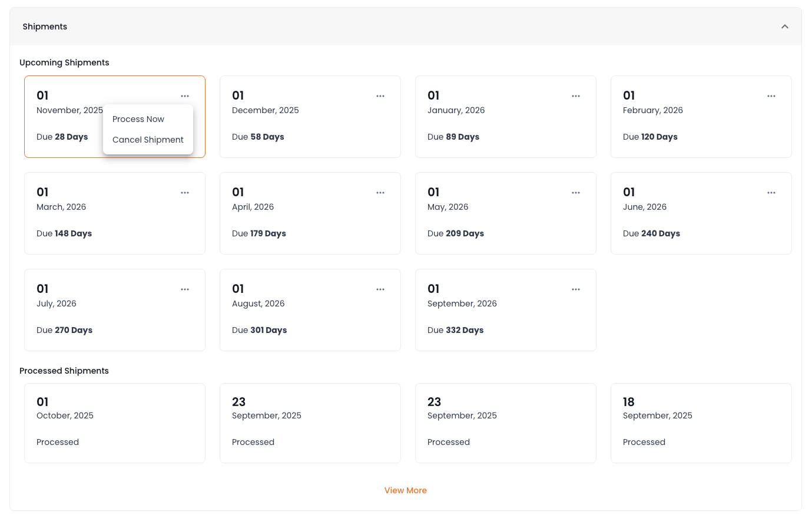This screenshot has width=812, height=521.
Task: Collapse the Shipments section with chevron
Action: click(784, 27)
